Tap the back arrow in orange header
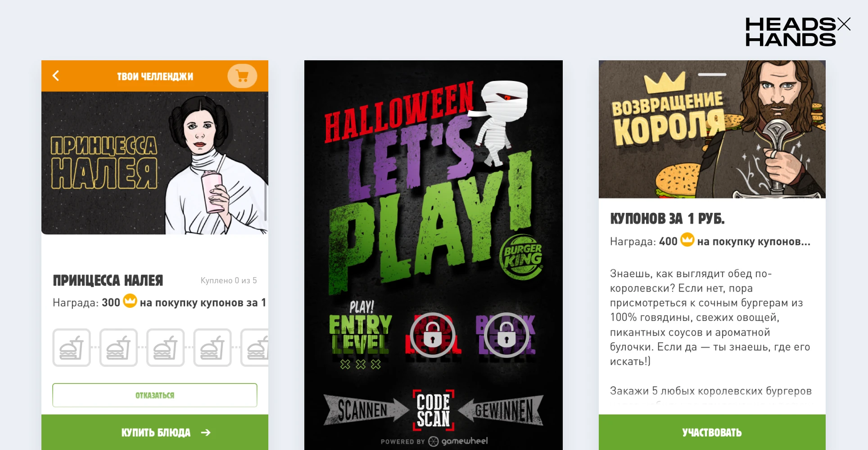Screen dimensions: 868x450 tap(56, 76)
